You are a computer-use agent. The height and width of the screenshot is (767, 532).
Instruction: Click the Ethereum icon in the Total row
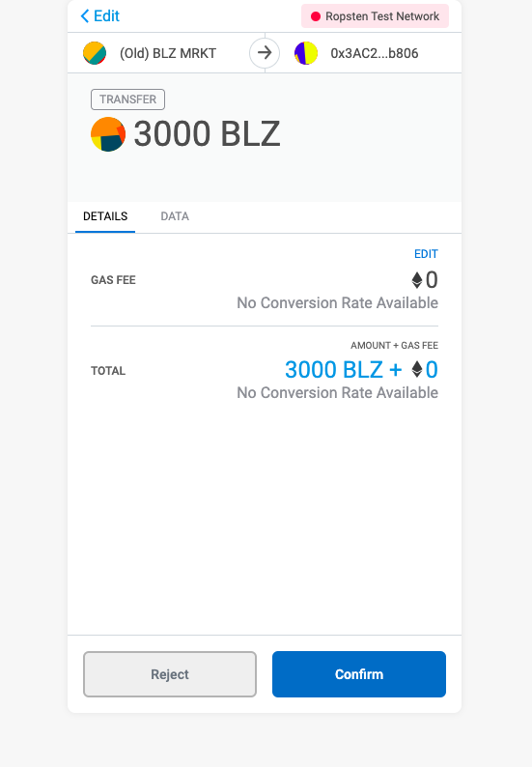point(417,369)
